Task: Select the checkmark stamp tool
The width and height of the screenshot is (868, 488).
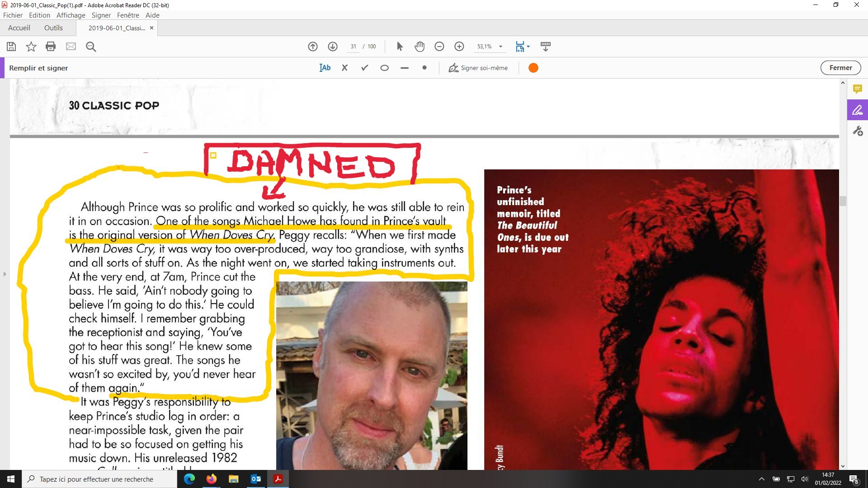Action: pyautogui.click(x=364, y=68)
